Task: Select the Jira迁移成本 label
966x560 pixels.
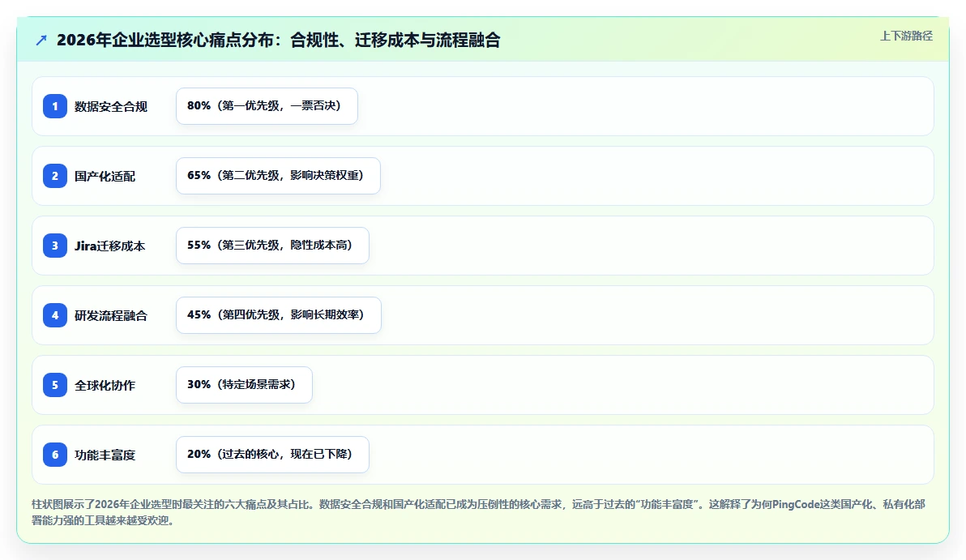Action: click(x=109, y=246)
